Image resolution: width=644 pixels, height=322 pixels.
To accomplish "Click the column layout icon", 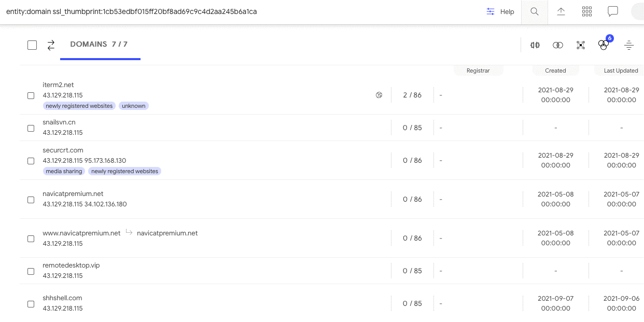I will (x=535, y=45).
